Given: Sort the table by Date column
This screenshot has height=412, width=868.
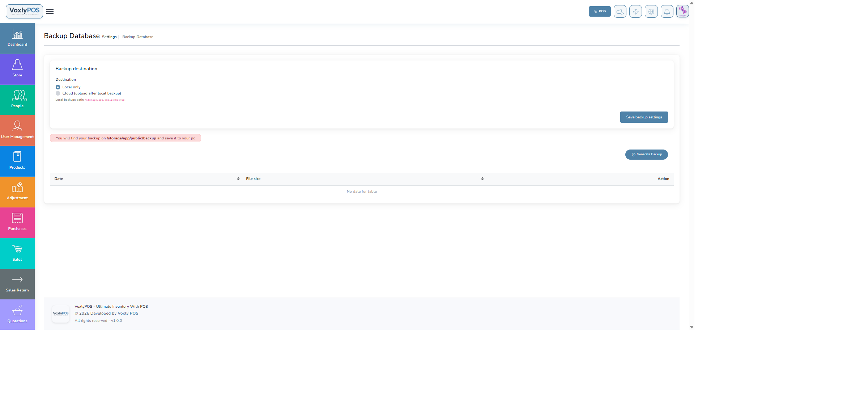Looking at the screenshot, I should tap(238, 179).
